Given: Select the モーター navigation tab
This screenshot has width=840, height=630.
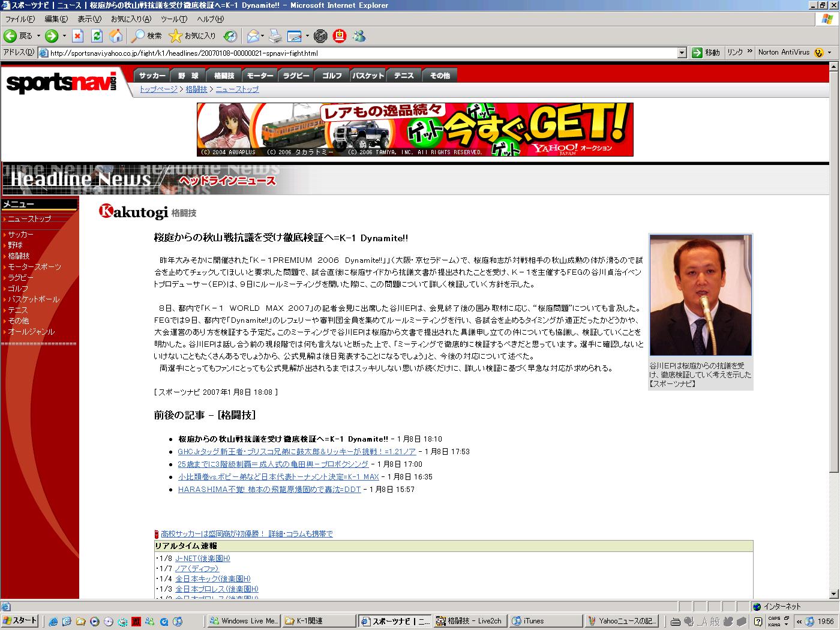Looking at the screenshot, I should [x=260, y=76].
